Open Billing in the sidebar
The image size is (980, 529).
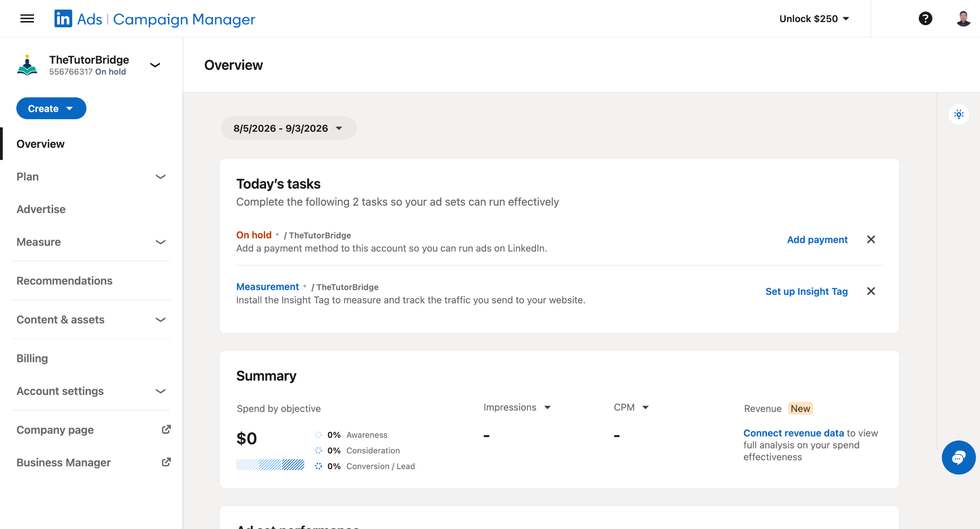[x=32, y=359]
